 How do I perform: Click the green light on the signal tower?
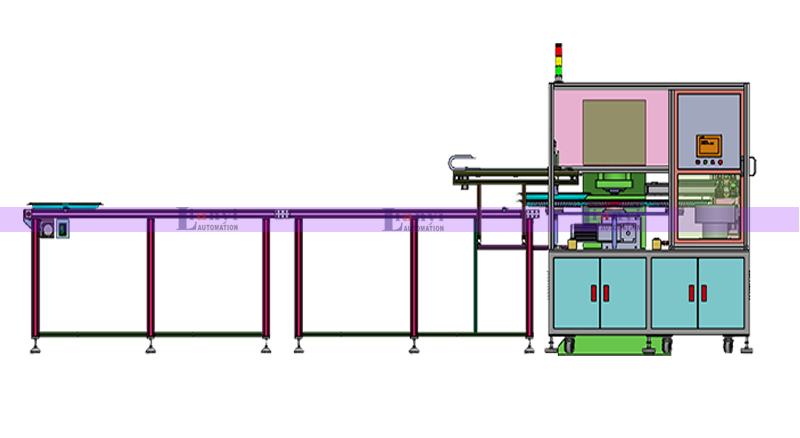[x=559, y=70]
